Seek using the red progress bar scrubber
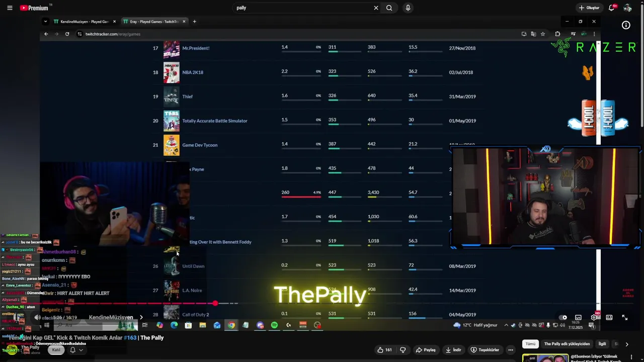The width and height of the screenshot is (644, 362). tap(215, 303)
